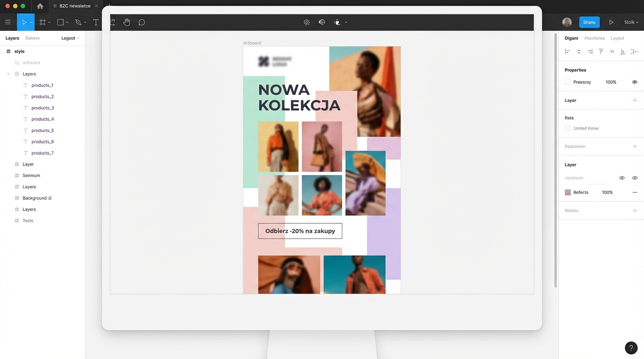Viewport: 644px width, 359px height.
Task: Switch to the Deners tab
Action: pos(32,38)
